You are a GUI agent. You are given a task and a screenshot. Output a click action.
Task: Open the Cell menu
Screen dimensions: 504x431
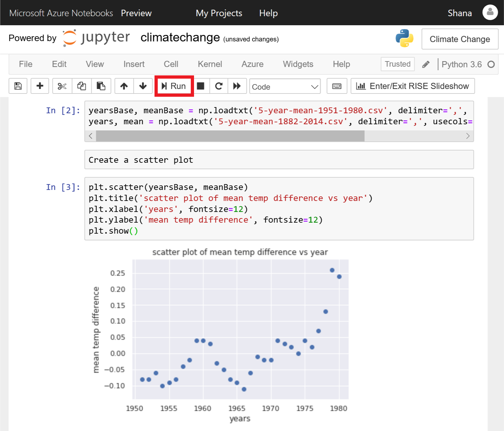coord(171,64)
